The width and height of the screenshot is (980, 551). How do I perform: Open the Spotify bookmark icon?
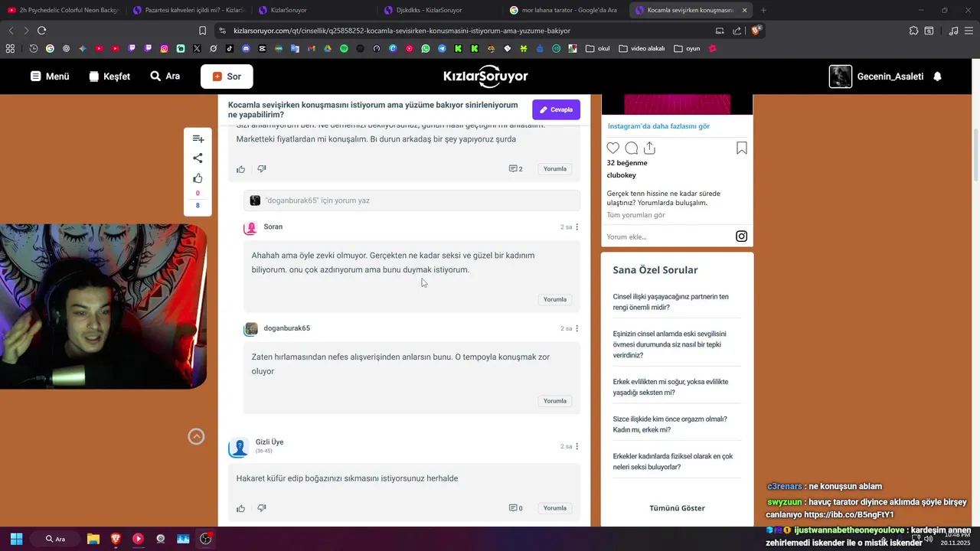click(344, 48)
